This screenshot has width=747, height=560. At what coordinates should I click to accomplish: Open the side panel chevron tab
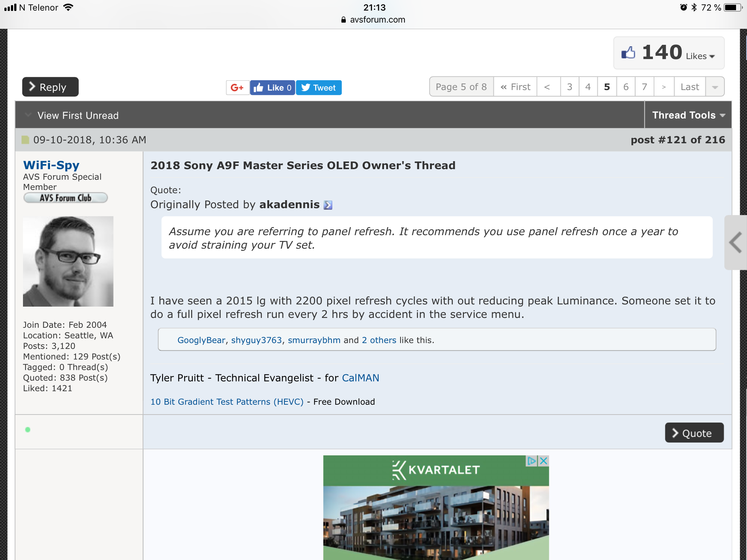coord(736,242)
